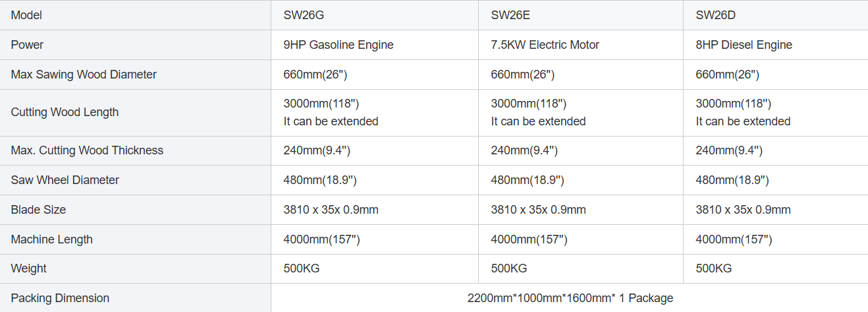Click the Weight row label

(28, 268)
